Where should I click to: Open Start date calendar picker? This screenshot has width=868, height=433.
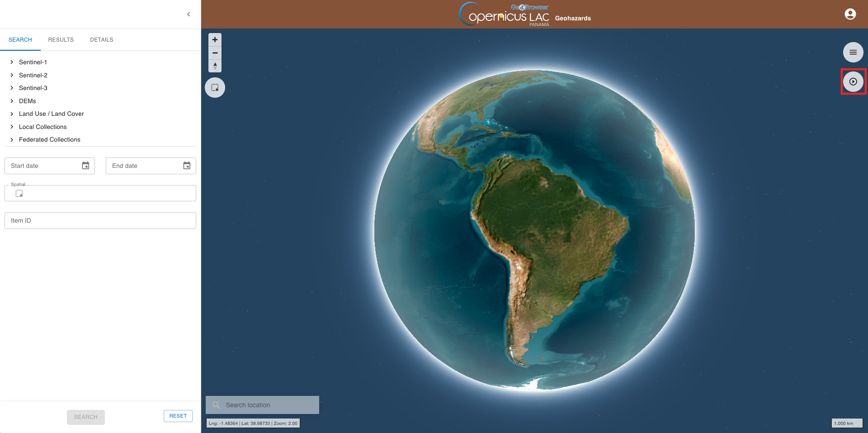click(x=85, y=166)
